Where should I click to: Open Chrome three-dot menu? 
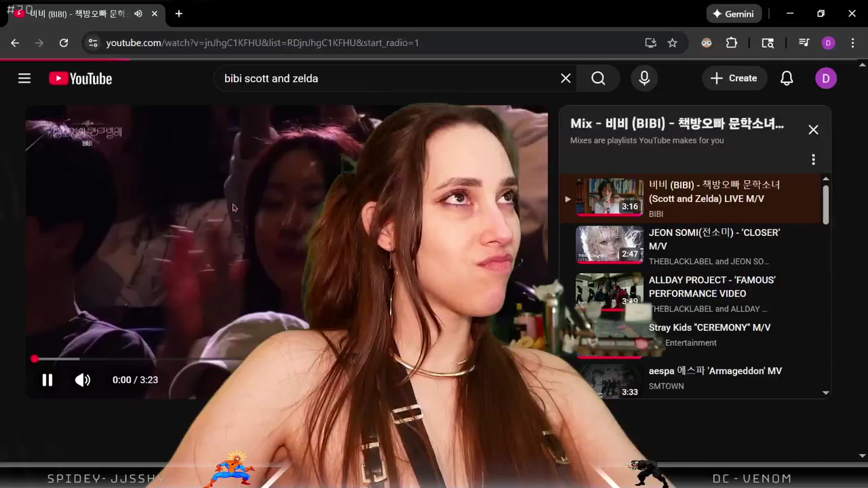pos(853,43)
